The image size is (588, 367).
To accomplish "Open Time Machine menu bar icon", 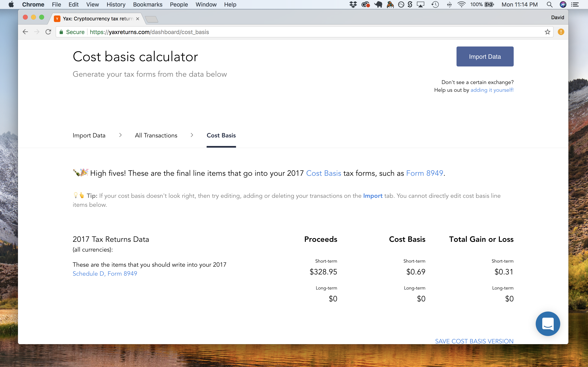I will point(435,4).
